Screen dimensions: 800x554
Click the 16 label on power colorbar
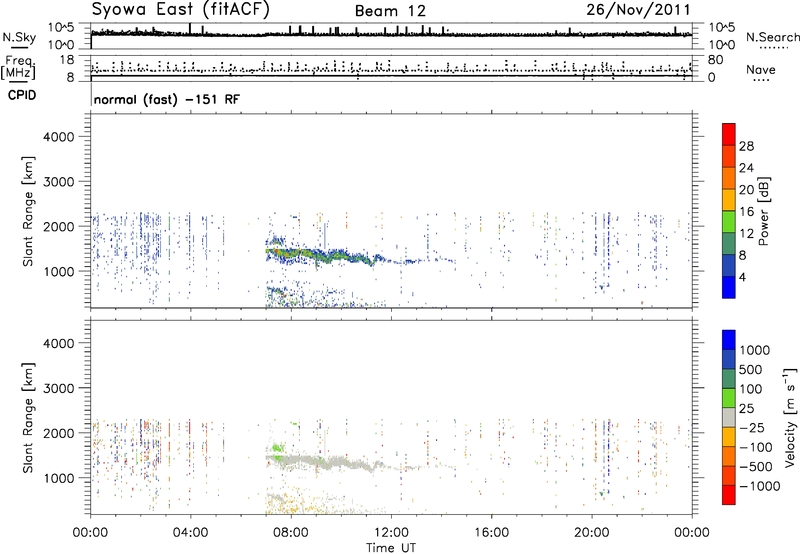point(746,212)
